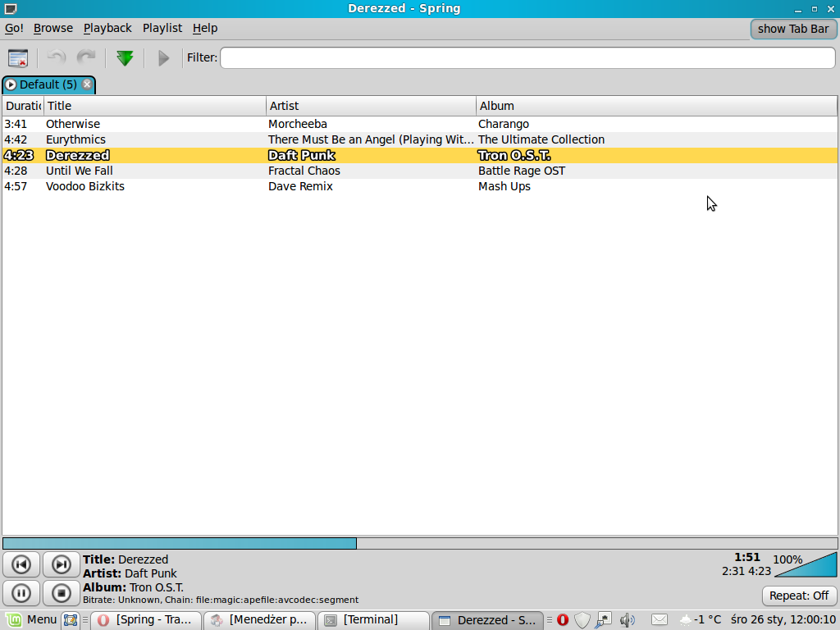Close the Default (5) playlist tab
Image resolution: width=840 pixels, height=630 pixels.
tap(87, 84)
